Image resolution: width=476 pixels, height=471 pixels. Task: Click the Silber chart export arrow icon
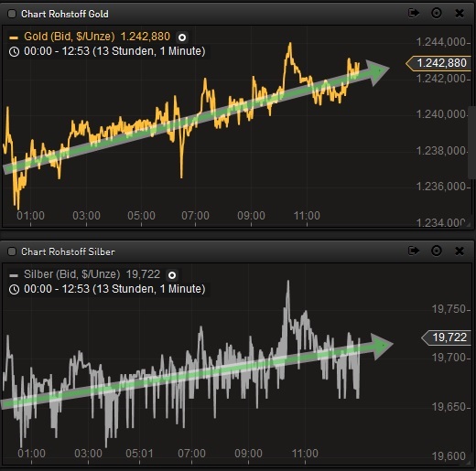[414, 251]
